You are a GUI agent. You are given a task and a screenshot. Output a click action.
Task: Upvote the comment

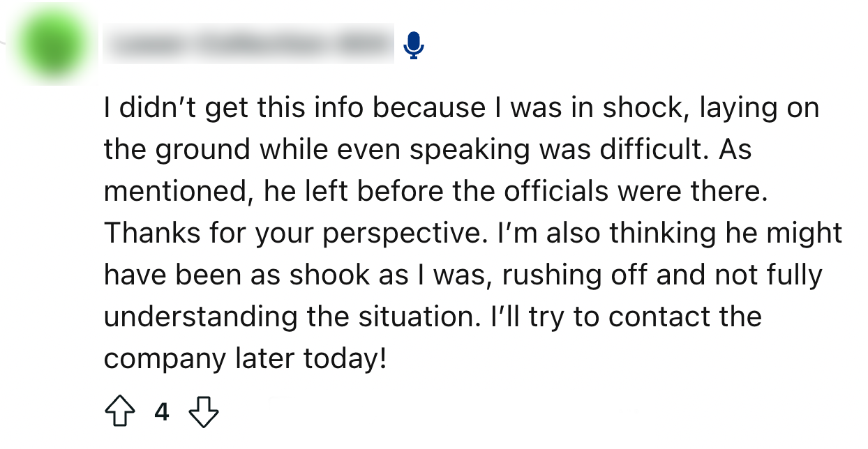(119, 412)
